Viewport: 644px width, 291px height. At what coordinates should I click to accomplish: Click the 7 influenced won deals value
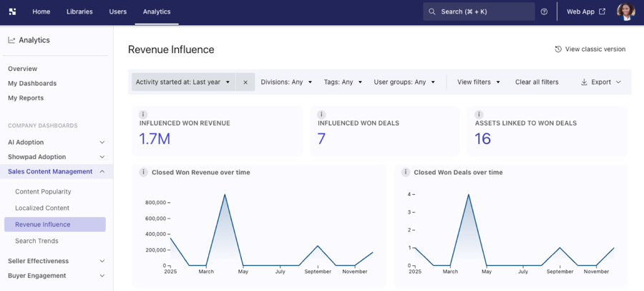(321, 139)
